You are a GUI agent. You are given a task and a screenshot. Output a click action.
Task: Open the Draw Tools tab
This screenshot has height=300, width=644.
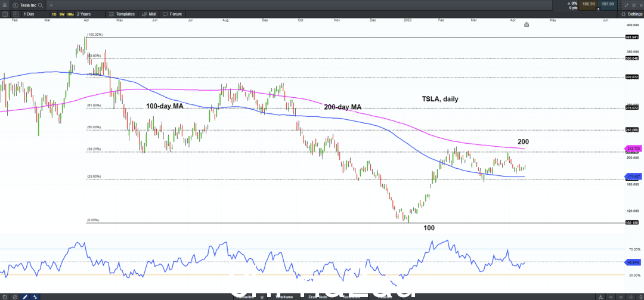(x=318, y=296)
